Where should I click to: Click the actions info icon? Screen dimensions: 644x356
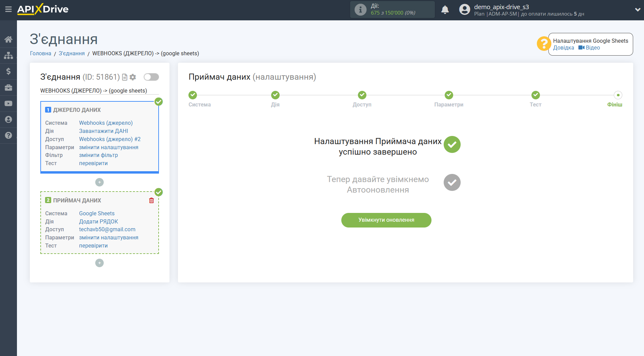360,9
